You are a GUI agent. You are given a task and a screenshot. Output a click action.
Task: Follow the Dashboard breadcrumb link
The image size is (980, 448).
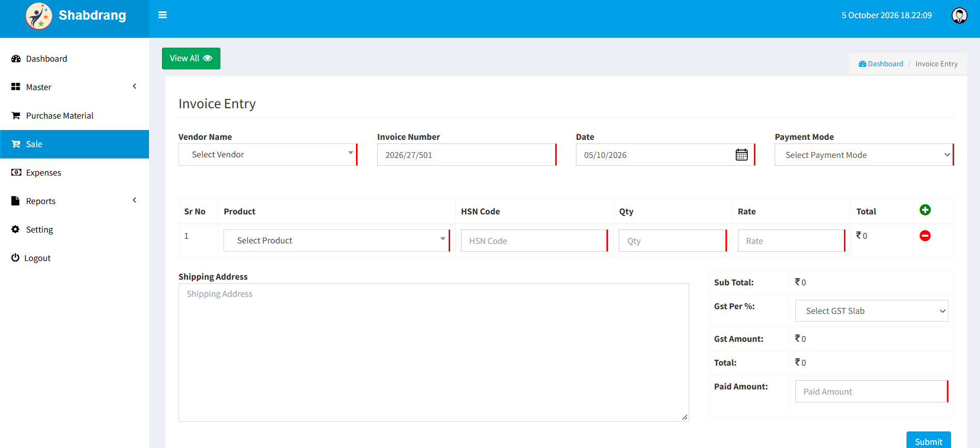point(881,64)
